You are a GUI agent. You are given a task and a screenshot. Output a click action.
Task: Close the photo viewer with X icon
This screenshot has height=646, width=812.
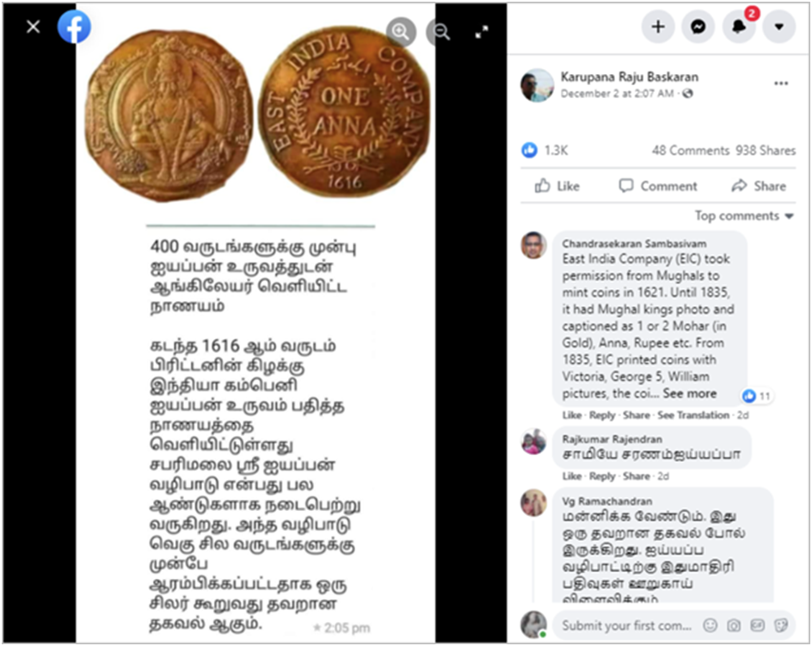pos(34,27)
